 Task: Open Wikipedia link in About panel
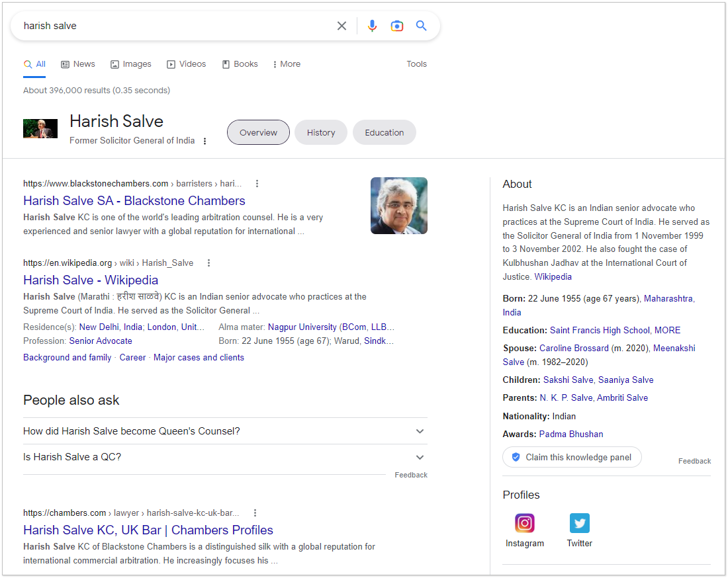(x=553, y=277)
